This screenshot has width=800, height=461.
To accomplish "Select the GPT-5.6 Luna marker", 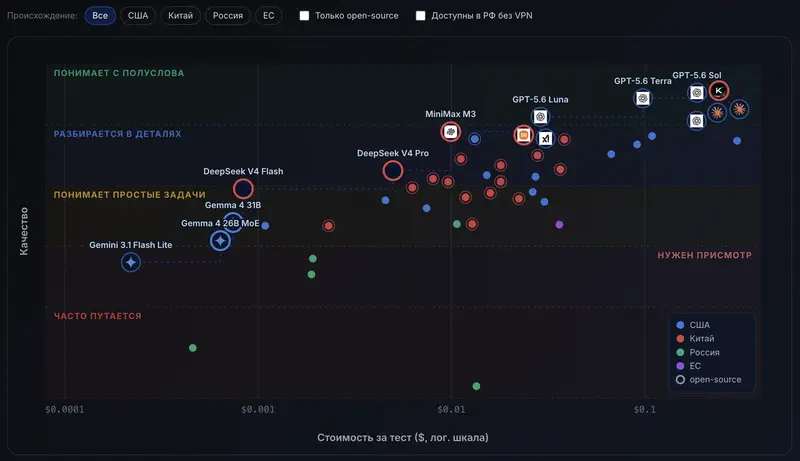I will (540, 117).
